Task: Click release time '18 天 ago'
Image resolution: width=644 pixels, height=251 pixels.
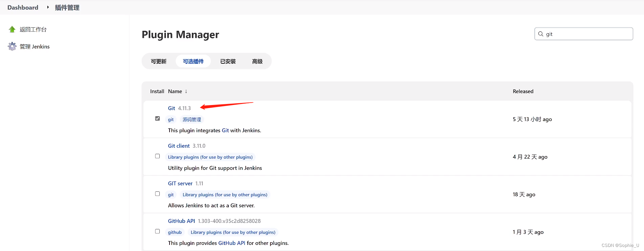Action: click(x=524, y=194)
